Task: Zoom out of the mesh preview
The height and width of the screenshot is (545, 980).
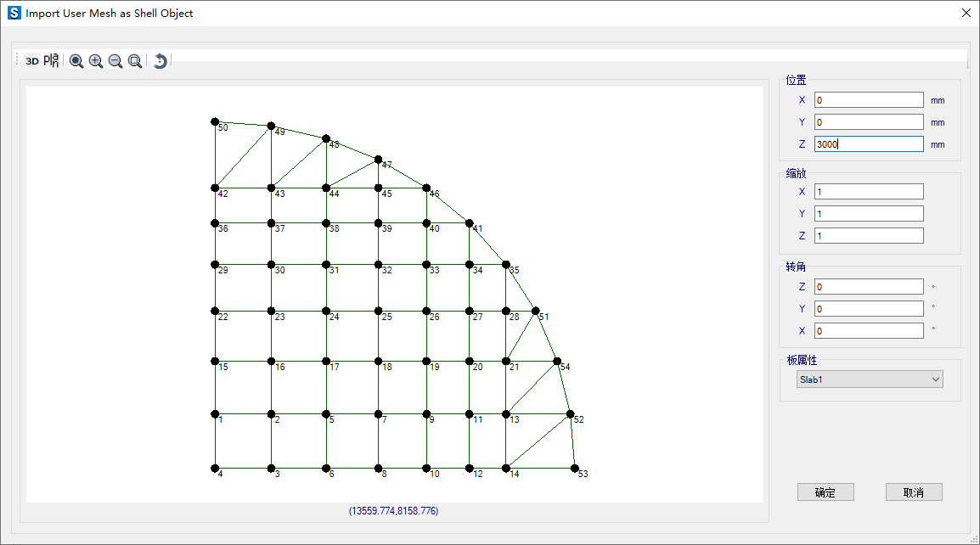Action: 115,61
